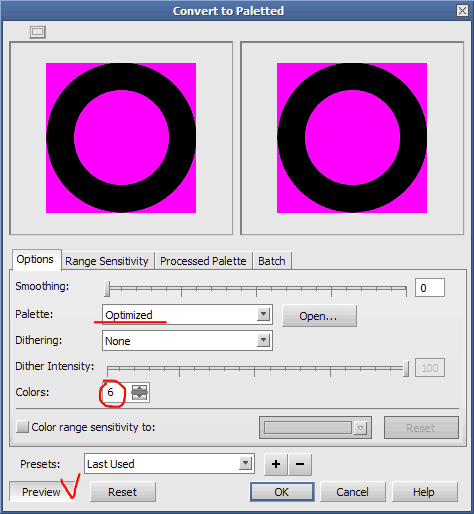
Task: Confirm conversion with the OK button
Action: (x=282, y=492)
